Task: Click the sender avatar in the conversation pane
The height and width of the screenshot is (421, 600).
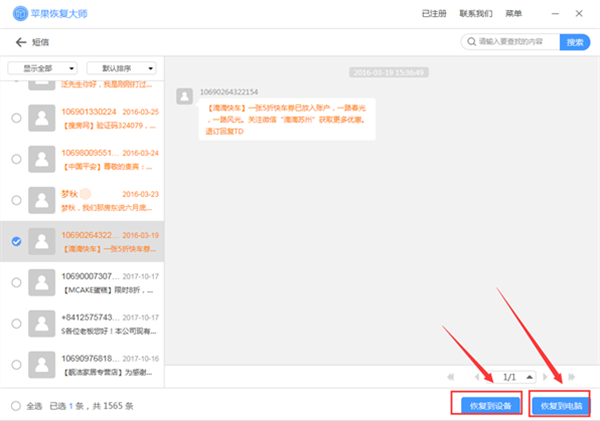Action: (x=184, y=96)
